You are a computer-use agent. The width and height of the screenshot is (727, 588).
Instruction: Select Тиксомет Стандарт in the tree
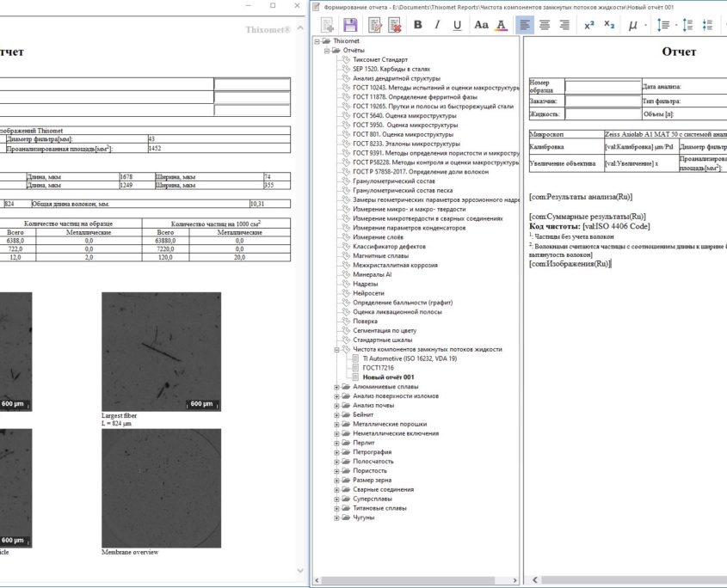pyautogui.click(x=380, y=60)
